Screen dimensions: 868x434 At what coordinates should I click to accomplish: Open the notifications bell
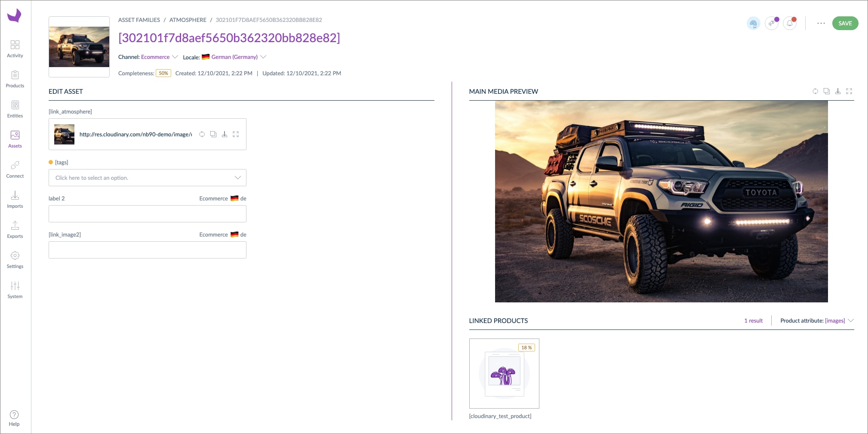pyautogui.click(x=790, y=23)
